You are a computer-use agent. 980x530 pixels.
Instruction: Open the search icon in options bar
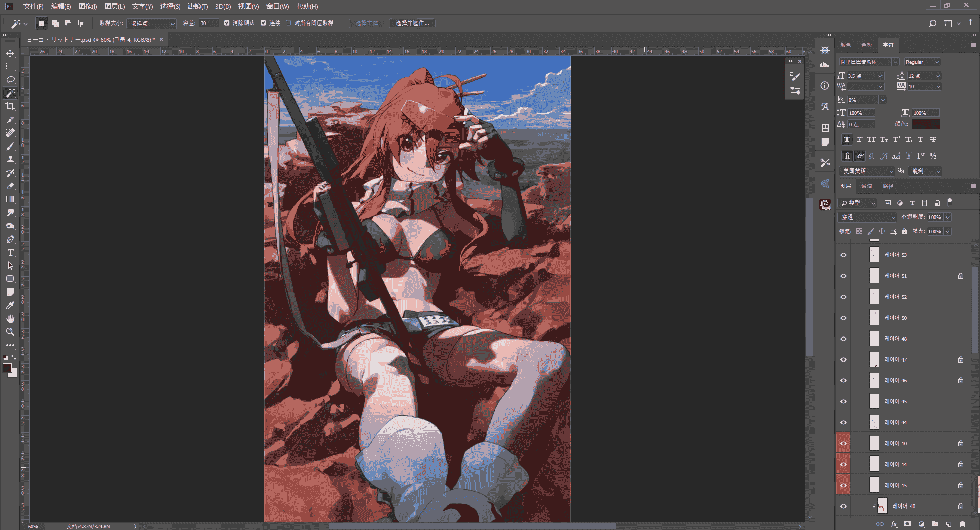(x=933, y=23)
